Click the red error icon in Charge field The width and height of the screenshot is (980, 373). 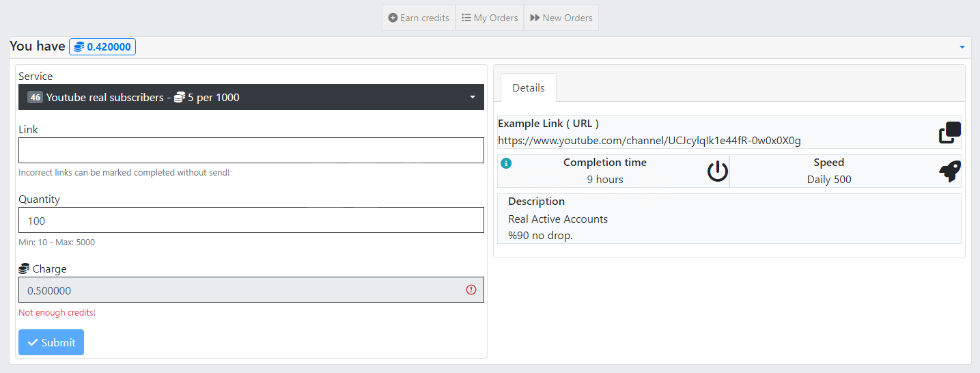[471, 290]
